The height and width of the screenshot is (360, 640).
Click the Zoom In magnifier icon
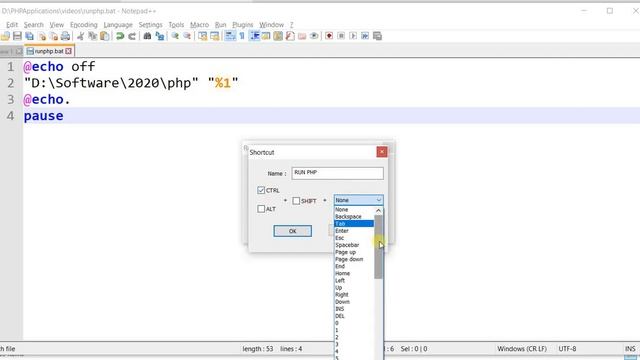[x=175, y=36]
